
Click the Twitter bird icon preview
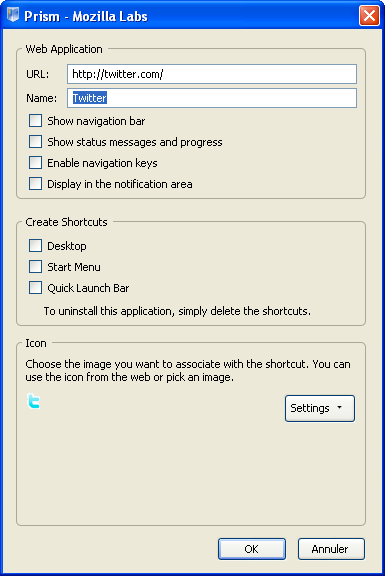[x=33, y=401]
